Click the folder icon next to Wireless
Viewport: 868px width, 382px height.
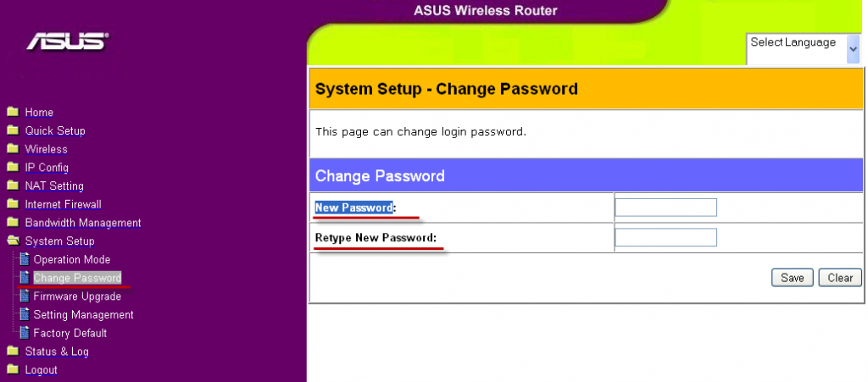point(12,149)
